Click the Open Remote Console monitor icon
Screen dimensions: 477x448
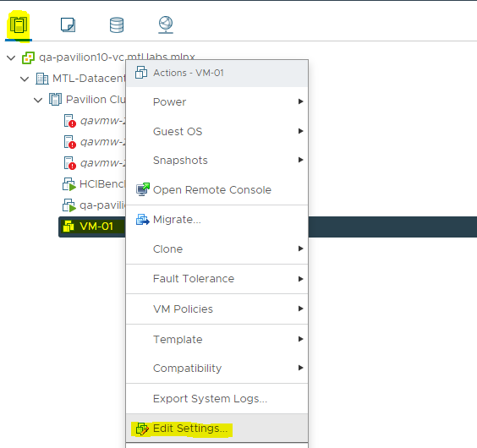coord(143,189)
